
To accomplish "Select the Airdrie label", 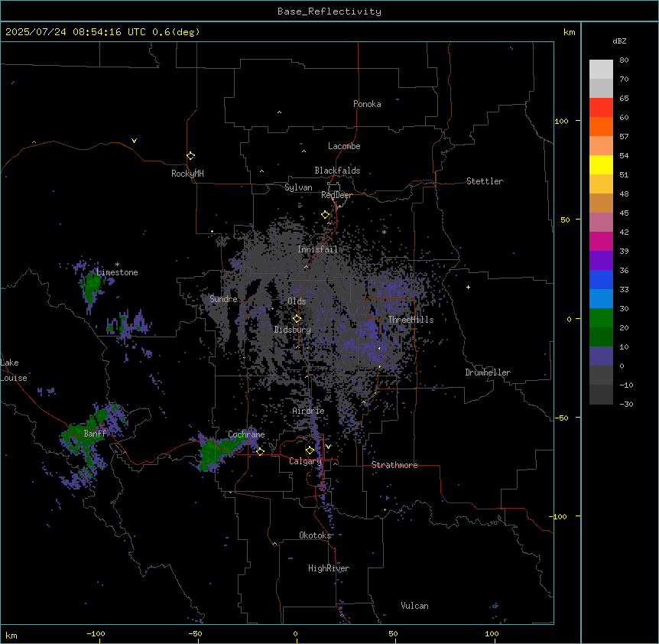I will click(x=309, y=411).
